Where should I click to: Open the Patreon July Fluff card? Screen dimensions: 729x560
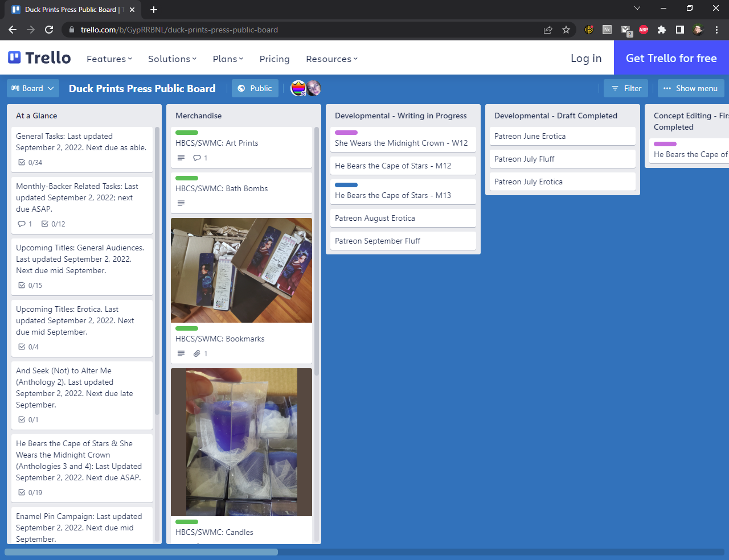pyautogui.click(x=563, y=159)
